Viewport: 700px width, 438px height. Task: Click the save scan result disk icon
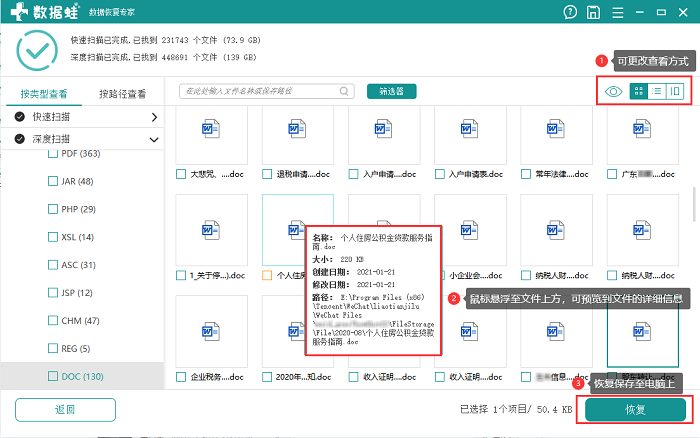tap(593, 12)
